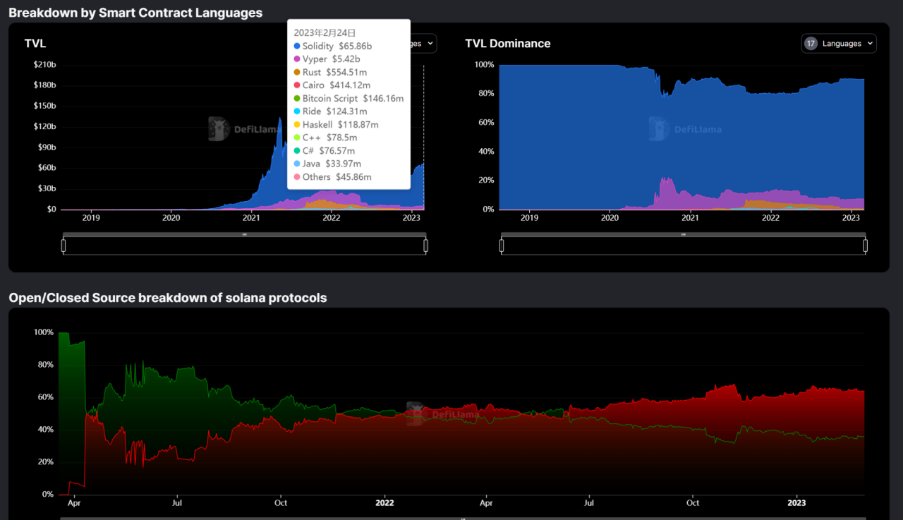Click the 17 languages count badge

[x=811, y=44]
